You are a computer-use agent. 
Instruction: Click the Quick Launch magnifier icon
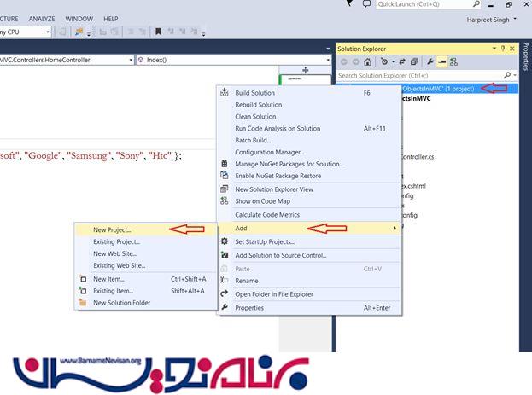(476, 4)
